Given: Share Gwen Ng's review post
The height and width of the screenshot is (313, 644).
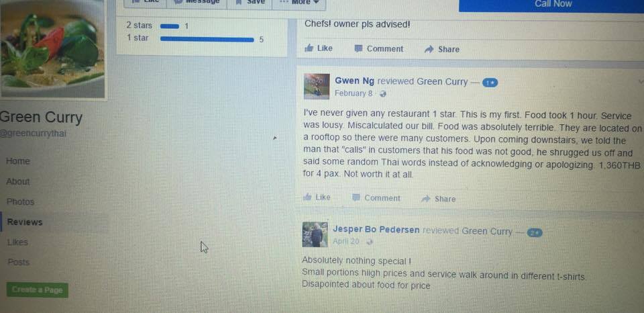Looking at the screenshot, I should (x=439, y=199).
